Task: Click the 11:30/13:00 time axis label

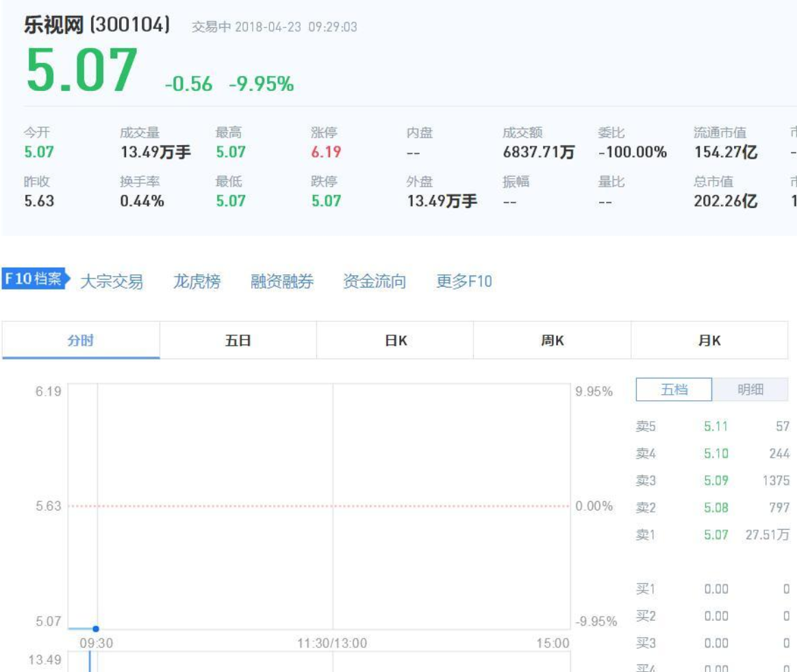Action: click(332, 643)
